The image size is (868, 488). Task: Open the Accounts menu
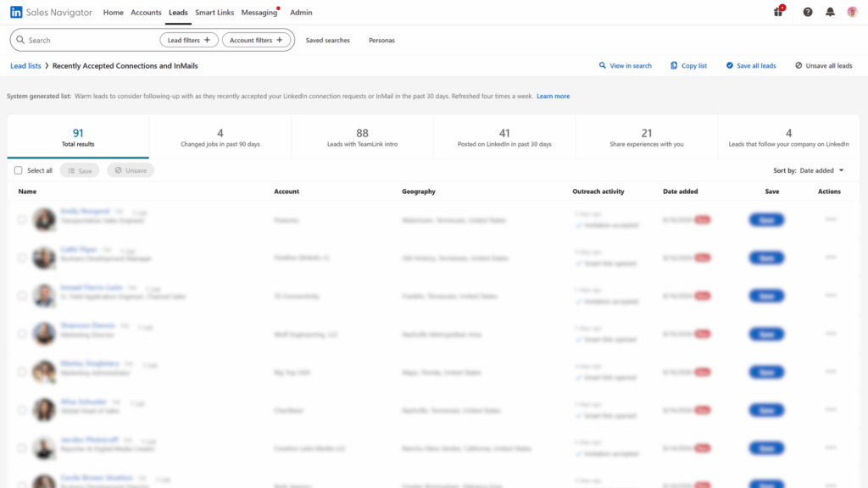tap(146, 12)
